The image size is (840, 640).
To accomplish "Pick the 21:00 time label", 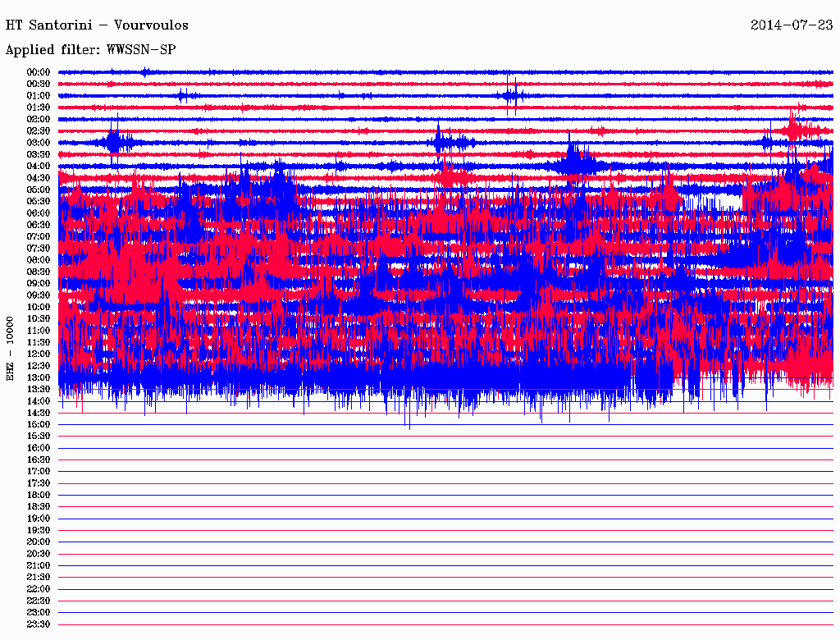I will (x=39, y=565).
